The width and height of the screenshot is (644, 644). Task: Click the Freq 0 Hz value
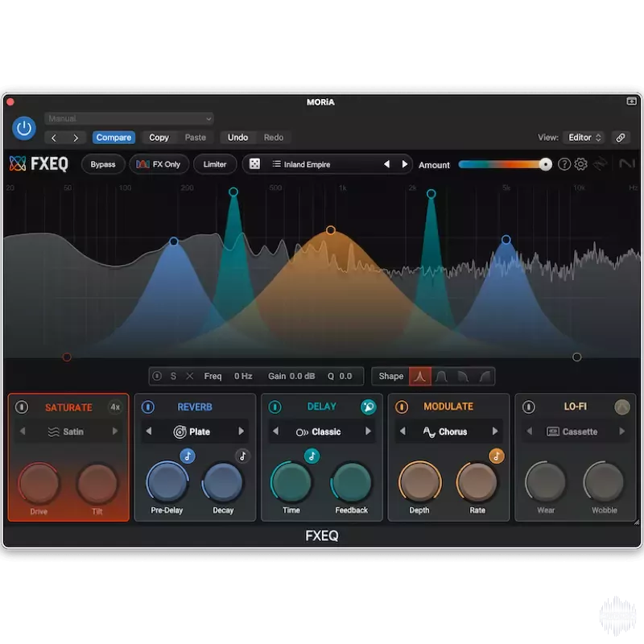click(243, 376)
